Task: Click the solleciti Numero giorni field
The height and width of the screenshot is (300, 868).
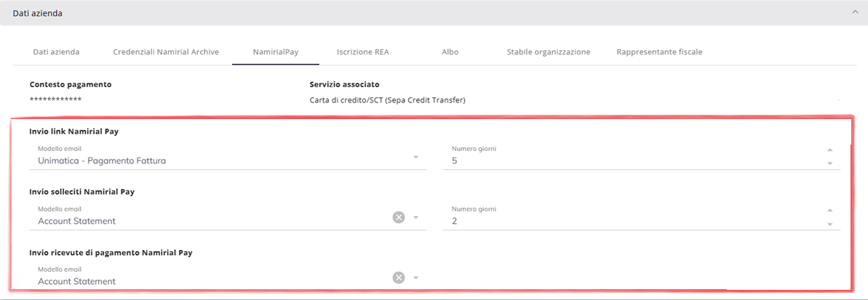Action: [x=633, y=221]
